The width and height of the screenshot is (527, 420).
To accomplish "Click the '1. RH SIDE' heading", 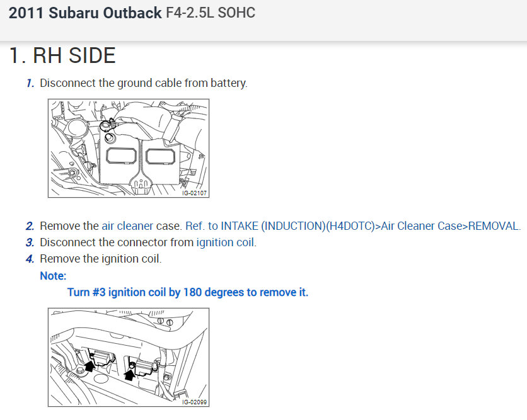I will tap(62, 55).
